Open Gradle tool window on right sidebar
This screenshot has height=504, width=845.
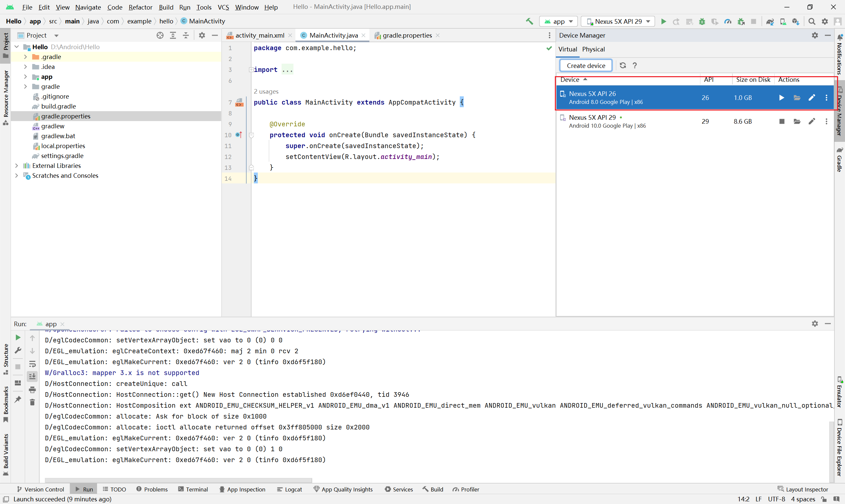[x=840, y=159]
